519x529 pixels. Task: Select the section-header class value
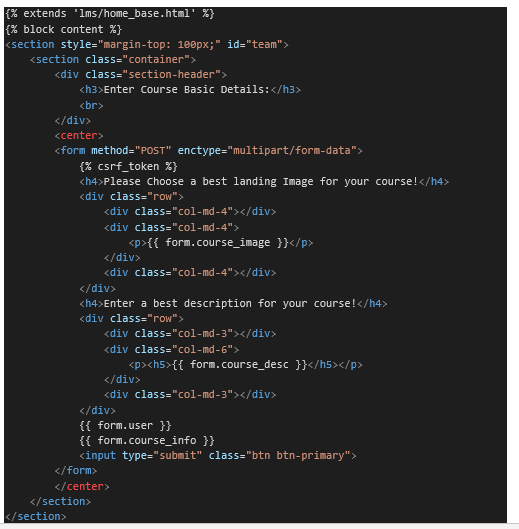coord(171,74)
